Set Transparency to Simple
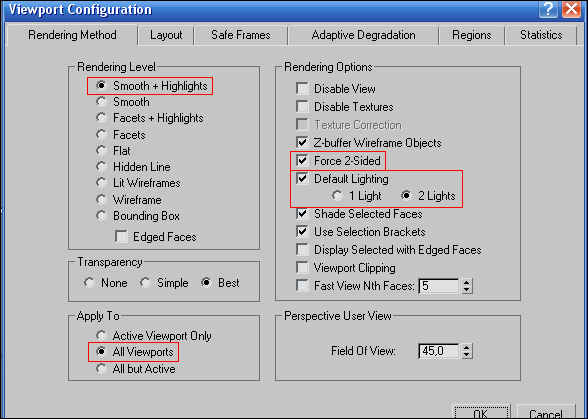Screen dimensions: 588x419 click(146, 282)
